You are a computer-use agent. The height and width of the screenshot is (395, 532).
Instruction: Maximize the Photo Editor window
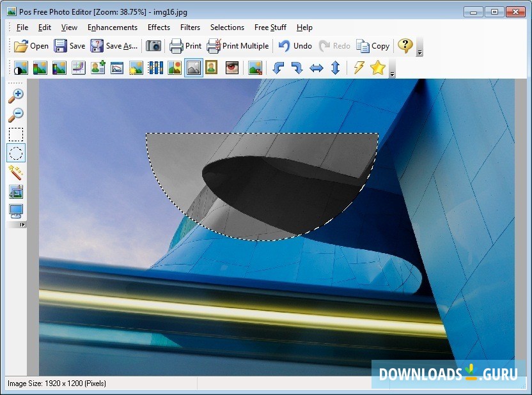(494, 12)
